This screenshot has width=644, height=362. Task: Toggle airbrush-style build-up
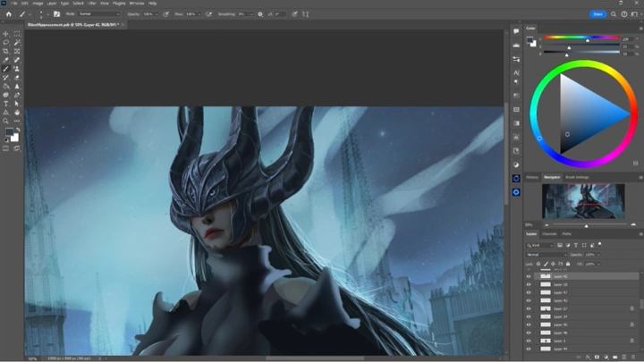tap(208, 14)
